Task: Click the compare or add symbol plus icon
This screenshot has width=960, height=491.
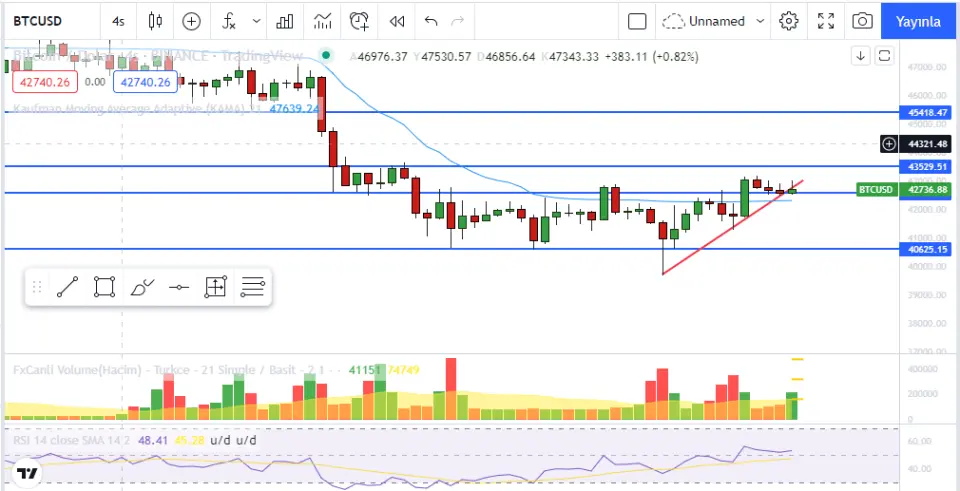Action: [191, 21]
